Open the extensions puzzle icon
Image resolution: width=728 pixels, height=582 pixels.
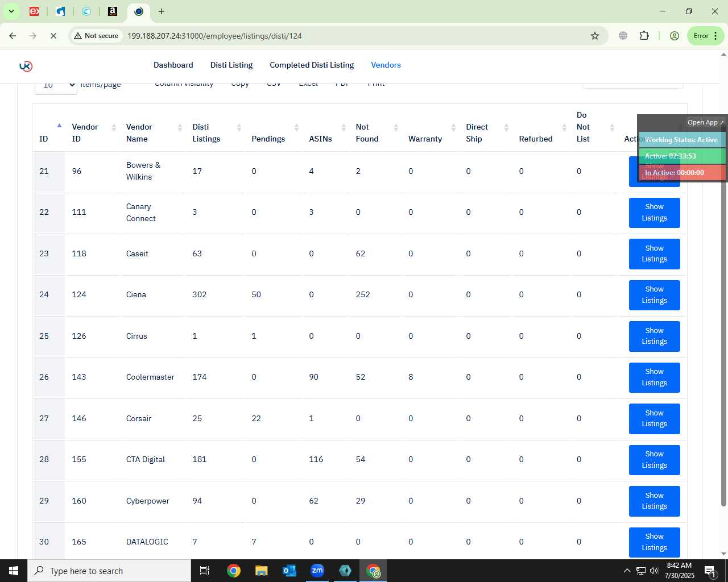tap(644, 36)
